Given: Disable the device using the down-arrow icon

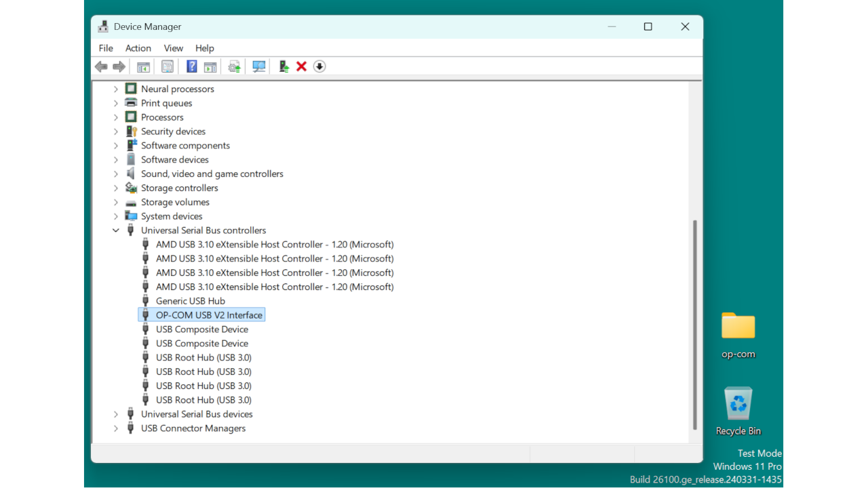Looking at the screenshot, I should tap(319, 66).
